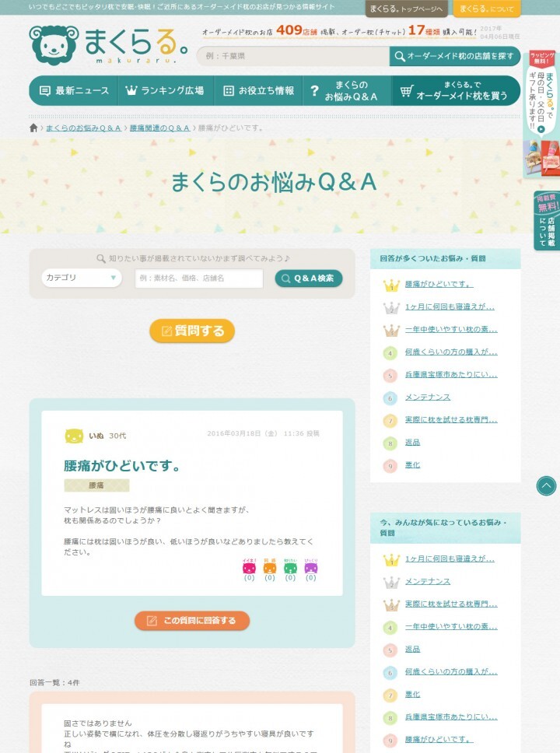Click the bronze crown in the trending list

coord(391,605)
